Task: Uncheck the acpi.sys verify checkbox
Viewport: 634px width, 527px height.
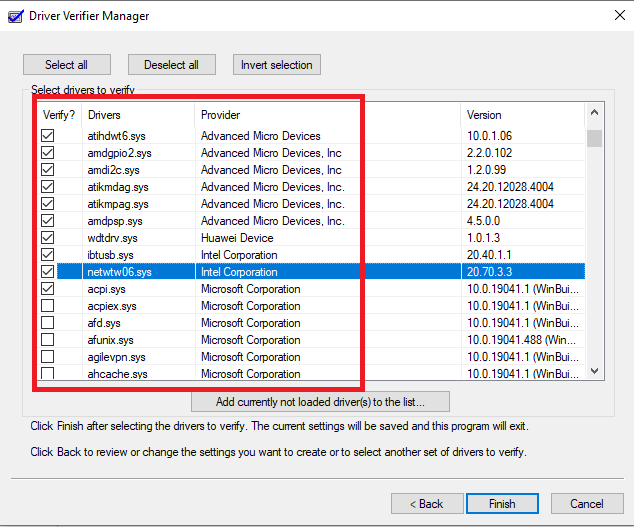Action: pos(48,288)
